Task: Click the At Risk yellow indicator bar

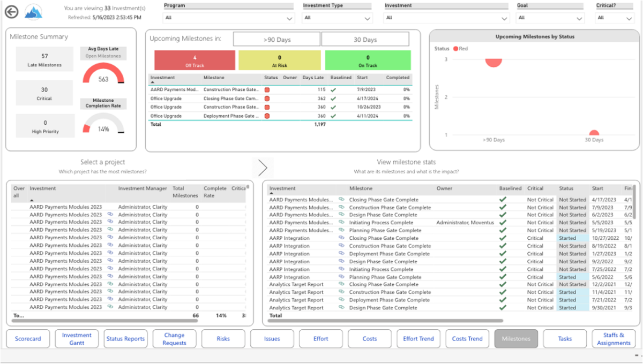Action: point(281,60)
